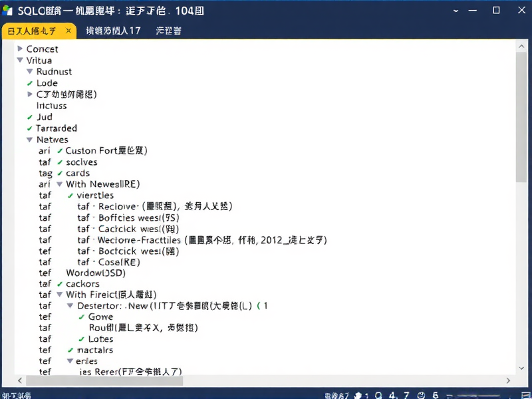Screen dimensions: 532x399
Task: Click the vertical scrollbar down arrow
Action: [x=521, y=368]
